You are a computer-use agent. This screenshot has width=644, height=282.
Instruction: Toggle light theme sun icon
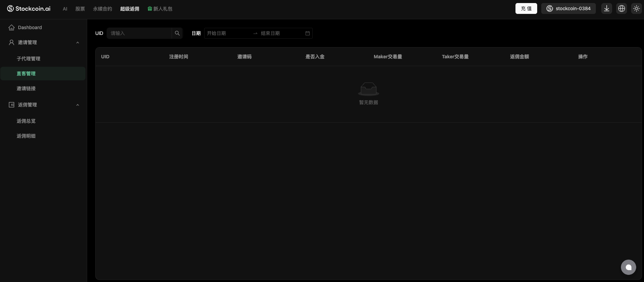637,8
